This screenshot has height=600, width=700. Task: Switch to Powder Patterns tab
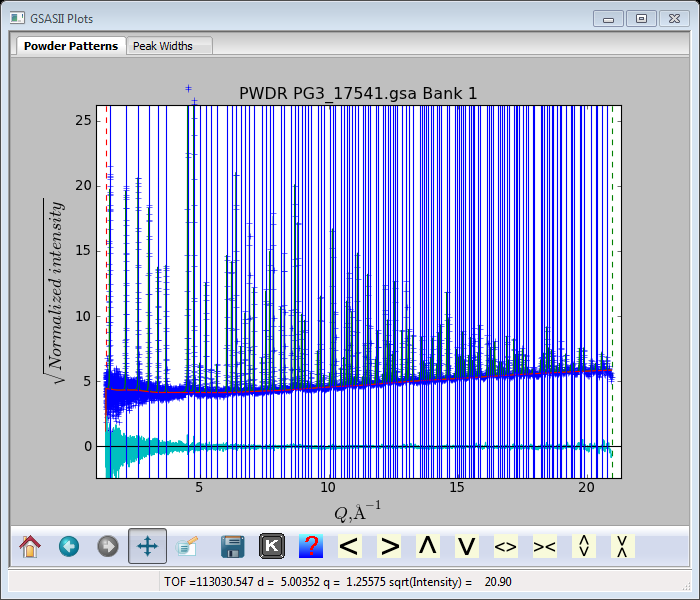71,46
